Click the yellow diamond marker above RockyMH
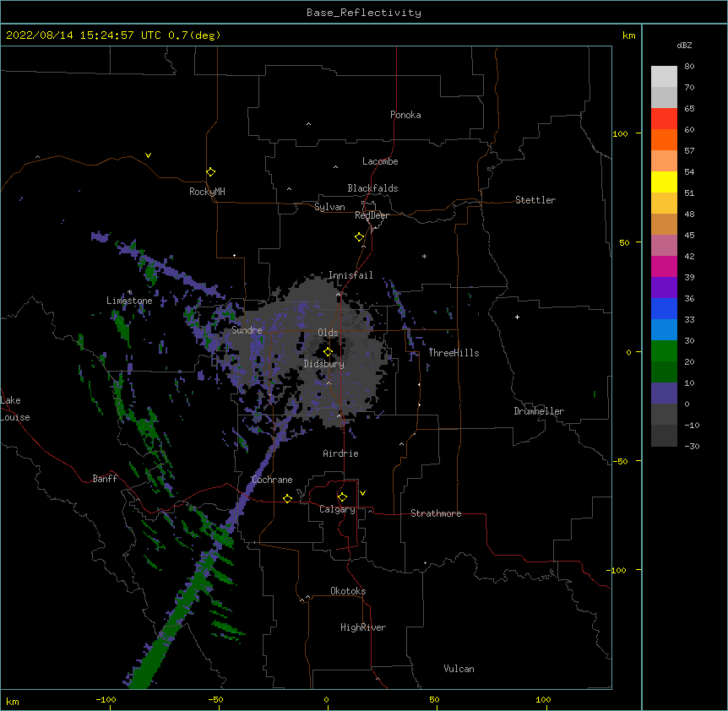 (x=210, y=172)
